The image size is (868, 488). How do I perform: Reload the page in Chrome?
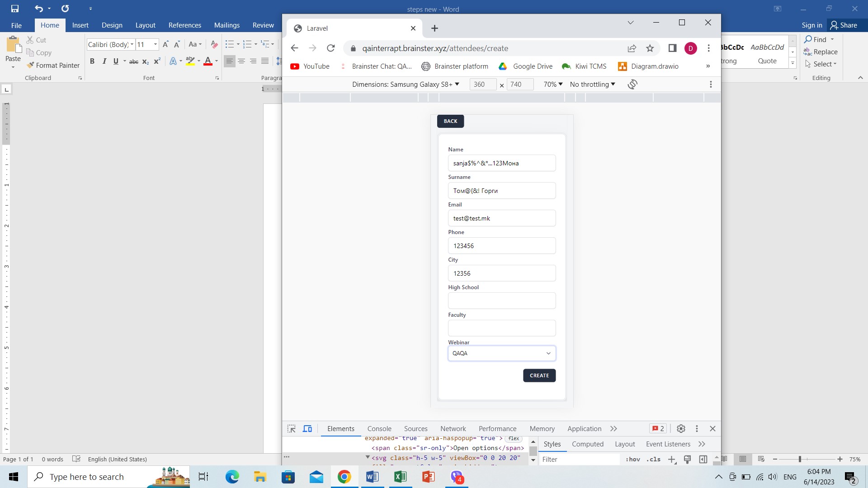pos(331,48)
